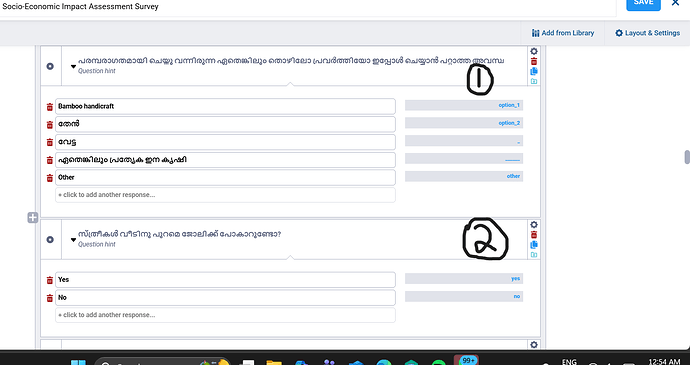Edit Question hint of the Yes/No question

(97, 244)
